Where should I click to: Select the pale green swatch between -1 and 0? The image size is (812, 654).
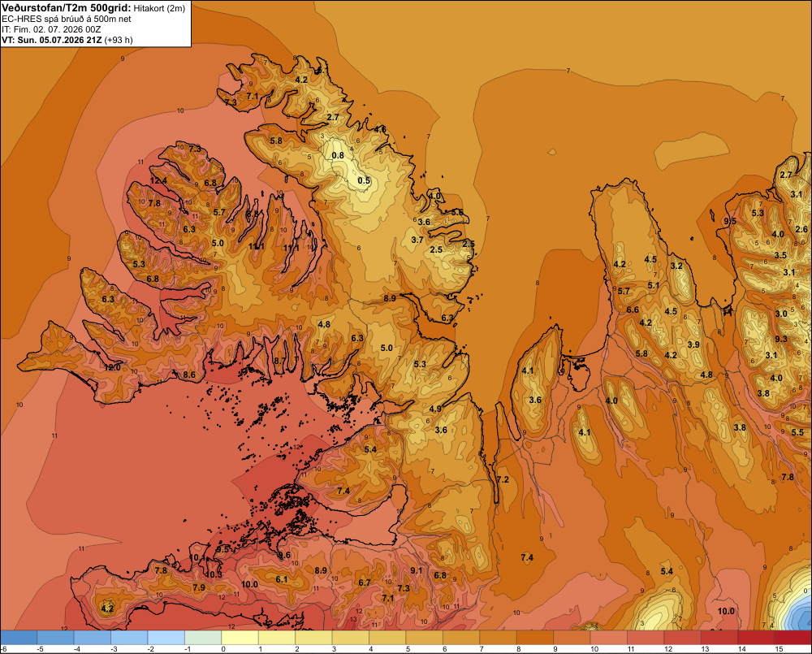pyautogui.click(x=203, y=637)
